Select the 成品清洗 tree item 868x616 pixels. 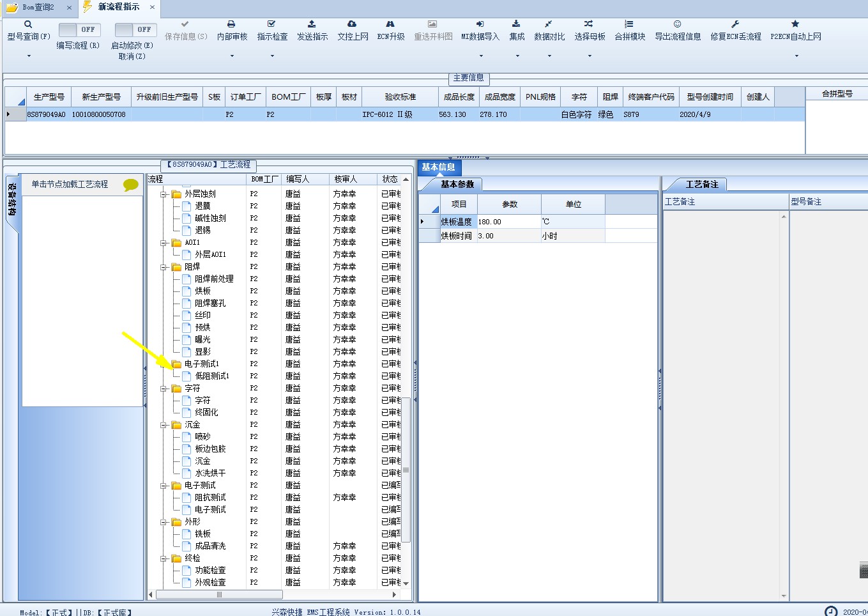click(x=210, y=546)
